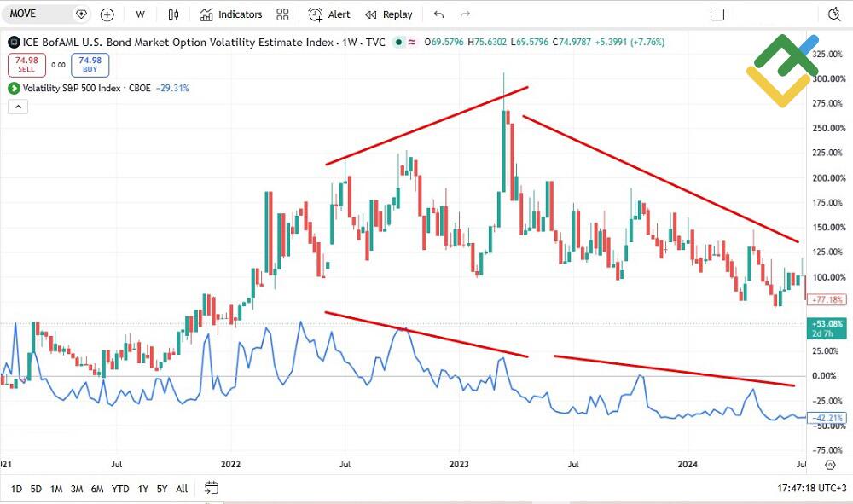853x504 pixels.
Task: Open the diamond premium icon beside MOVE
Action: tap(81, 14)
